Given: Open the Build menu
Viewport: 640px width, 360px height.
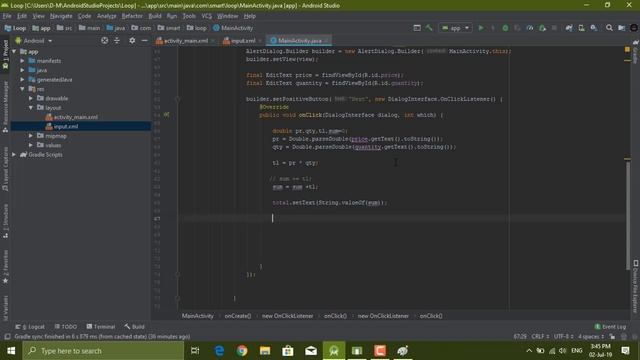Looking at the screenshot, I should tap(155, 16).
